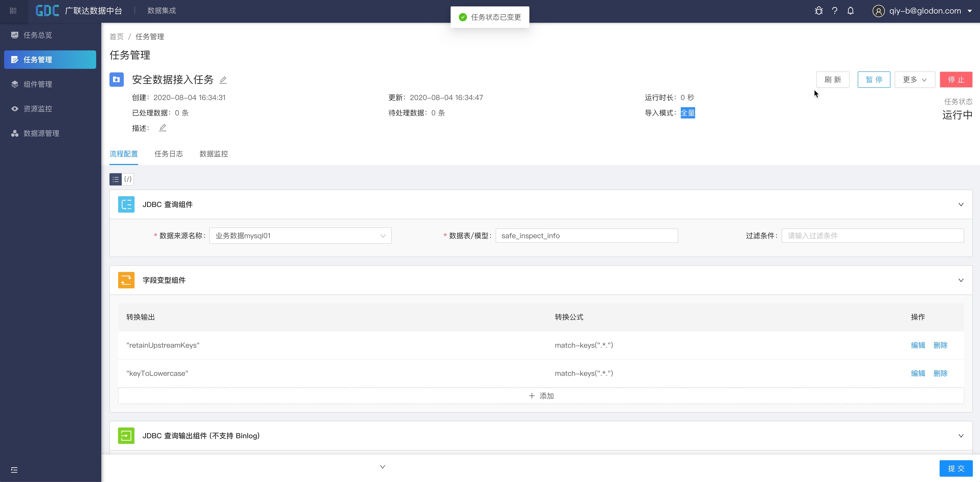The image size is (980, 482).
Task: Open the 数据来源名称 dropdown
Action: click(300, 236)
